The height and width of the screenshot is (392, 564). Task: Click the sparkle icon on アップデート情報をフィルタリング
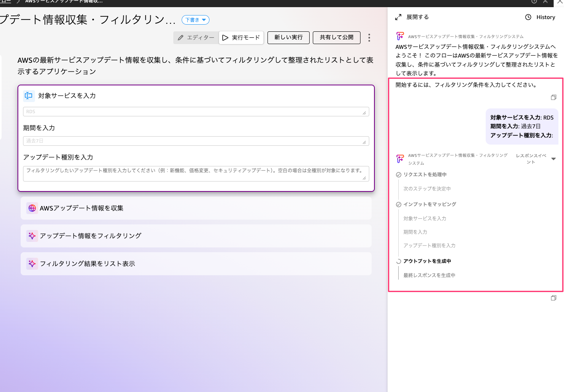point(32,236)
